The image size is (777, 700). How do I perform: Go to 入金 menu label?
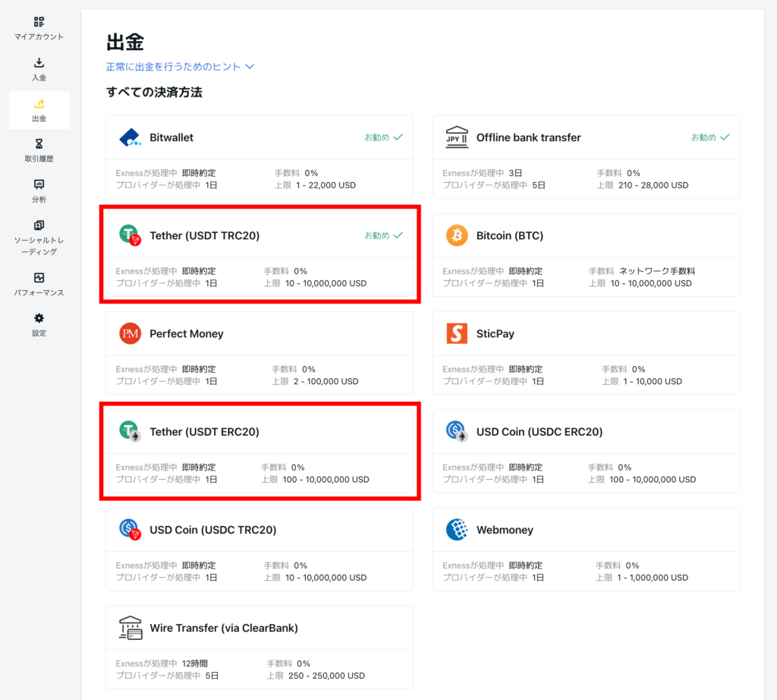(39, 77)
